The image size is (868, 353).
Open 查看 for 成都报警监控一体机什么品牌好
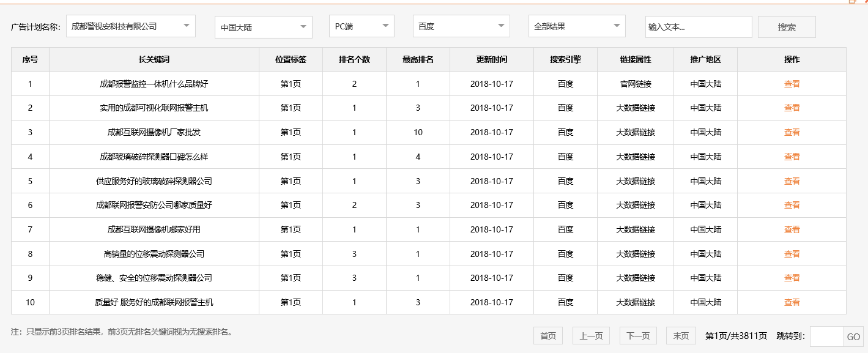[x=792, y=84]
